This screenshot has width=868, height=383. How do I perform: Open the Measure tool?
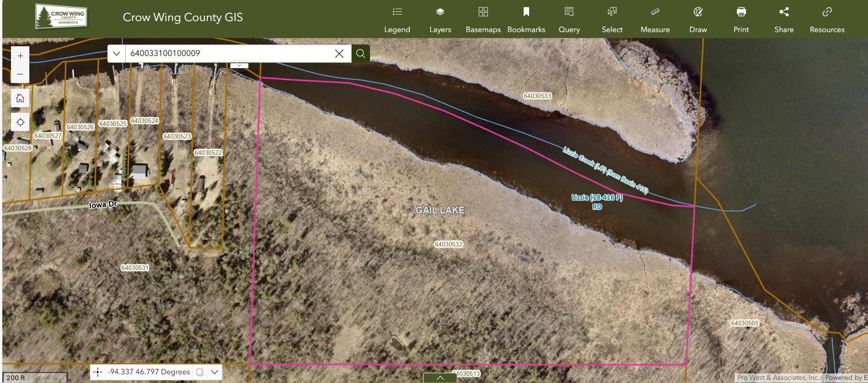655,20
